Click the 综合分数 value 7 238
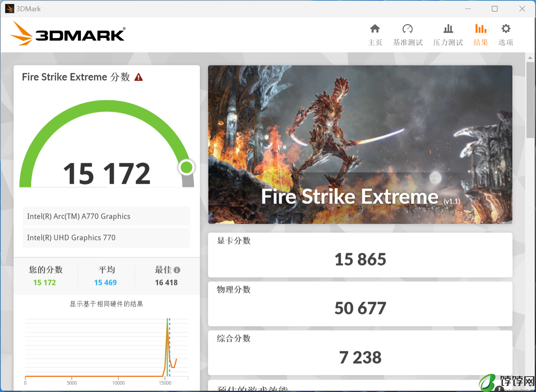This screenshot has width=536, height=392. point(361,357)
